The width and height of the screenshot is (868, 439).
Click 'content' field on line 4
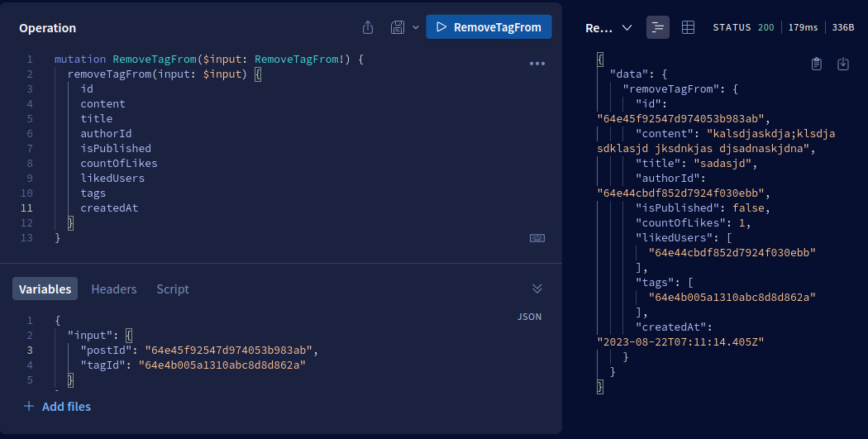103,103
